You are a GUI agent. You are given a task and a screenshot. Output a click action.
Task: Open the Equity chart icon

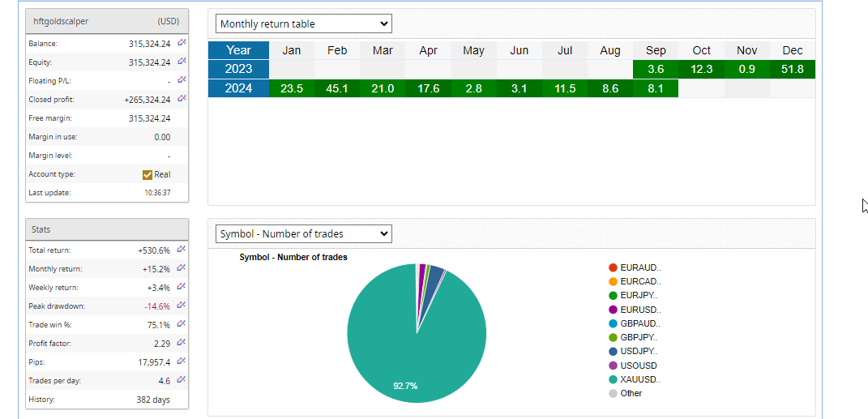pos(182,62)
